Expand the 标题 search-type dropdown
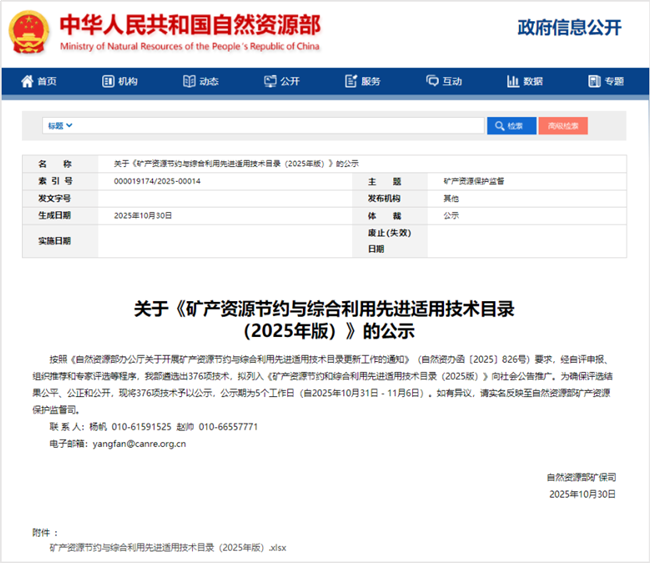Image resolution: width=650 pixels, height=563 pixels. (x=60, y=126)
